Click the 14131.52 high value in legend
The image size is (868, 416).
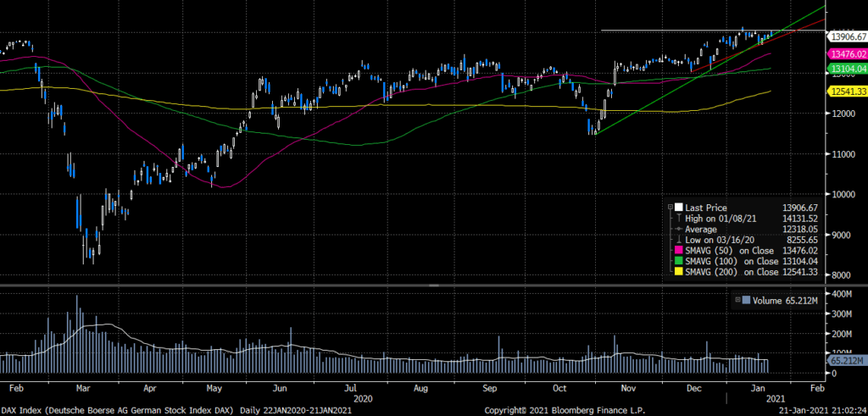(800, 219)
